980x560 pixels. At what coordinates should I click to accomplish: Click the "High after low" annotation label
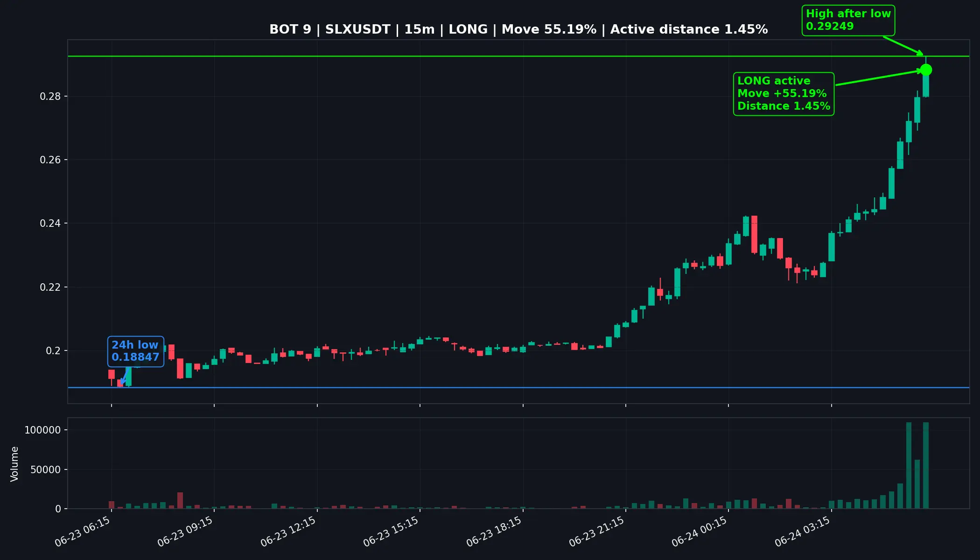[848, 14]
